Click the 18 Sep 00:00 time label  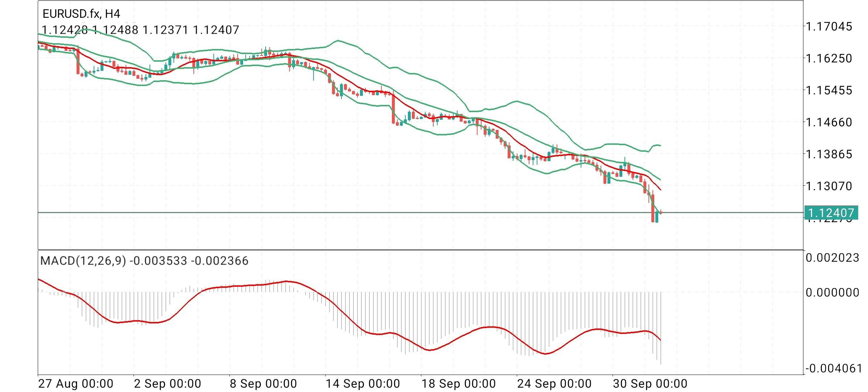(459, 384)
